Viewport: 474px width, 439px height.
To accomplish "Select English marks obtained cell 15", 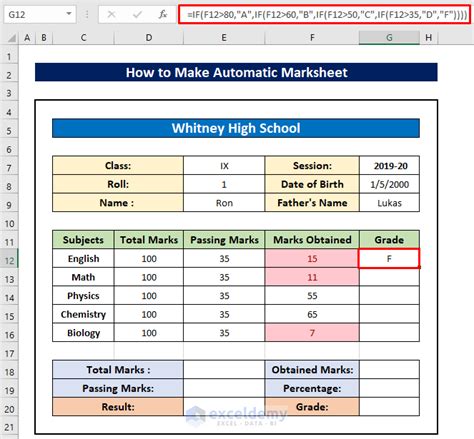I will [312, 258].
